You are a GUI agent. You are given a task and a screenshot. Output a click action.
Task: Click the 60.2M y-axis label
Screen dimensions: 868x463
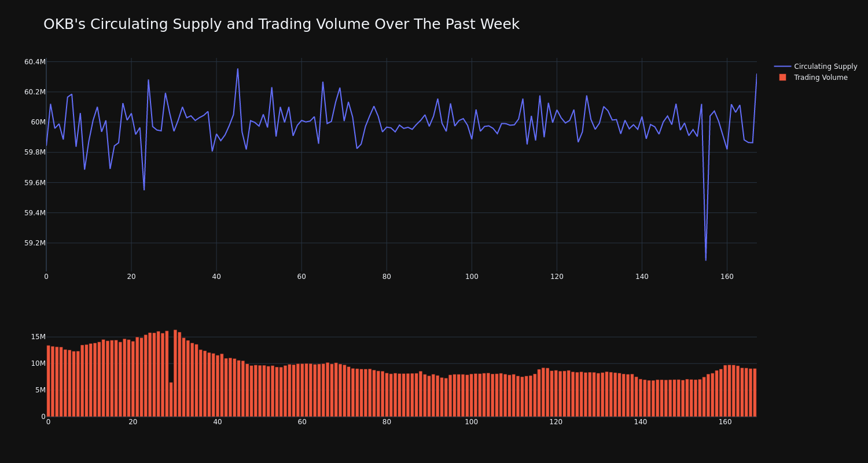(x=35, y=92)
